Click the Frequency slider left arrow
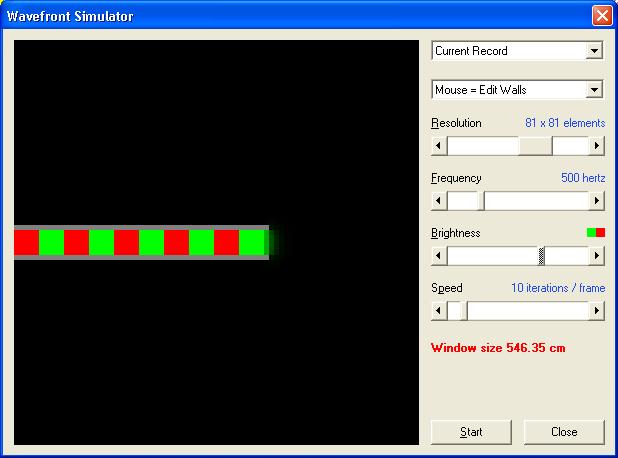 tap(439, 201)
